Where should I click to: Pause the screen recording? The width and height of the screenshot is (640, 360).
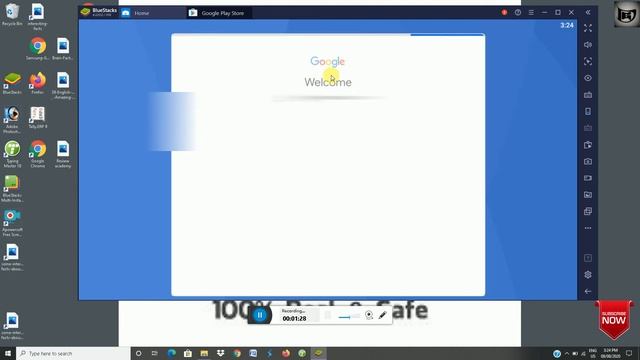260,315
